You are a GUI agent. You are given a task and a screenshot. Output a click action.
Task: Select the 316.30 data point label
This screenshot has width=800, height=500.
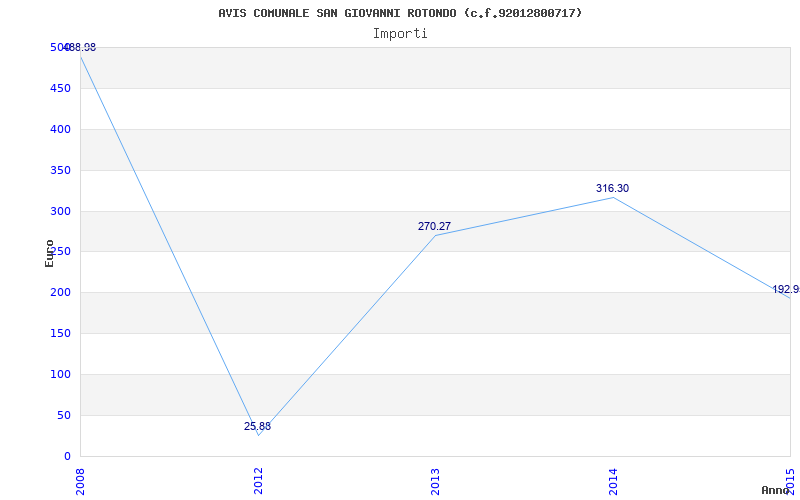[612, 188]
